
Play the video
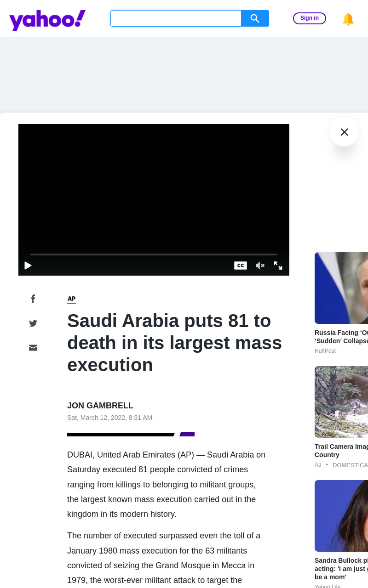pyautogui.click(x=28, y=266)
